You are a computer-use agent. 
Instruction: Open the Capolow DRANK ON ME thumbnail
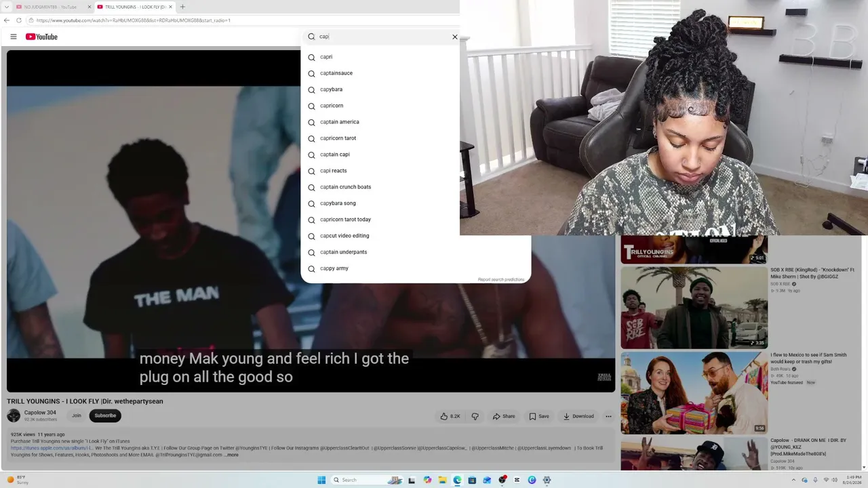[694, 453]
